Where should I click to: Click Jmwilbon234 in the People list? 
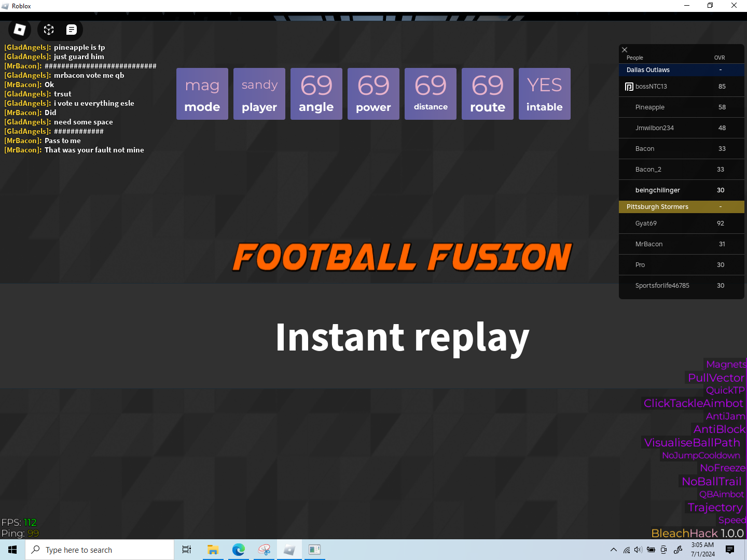682,128
